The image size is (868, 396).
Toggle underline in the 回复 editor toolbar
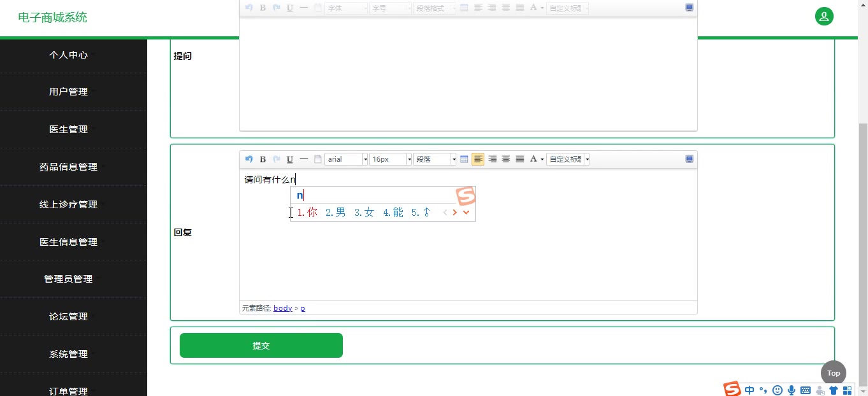(x=290, y=159)
